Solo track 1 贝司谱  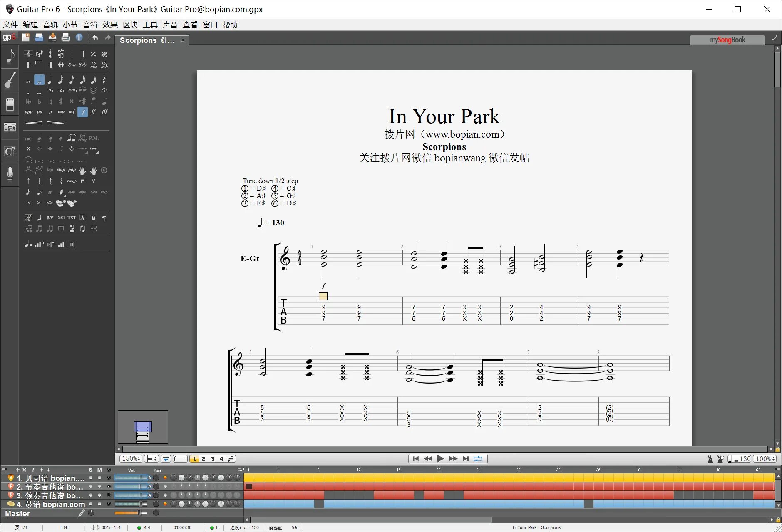tap(91, 478)
